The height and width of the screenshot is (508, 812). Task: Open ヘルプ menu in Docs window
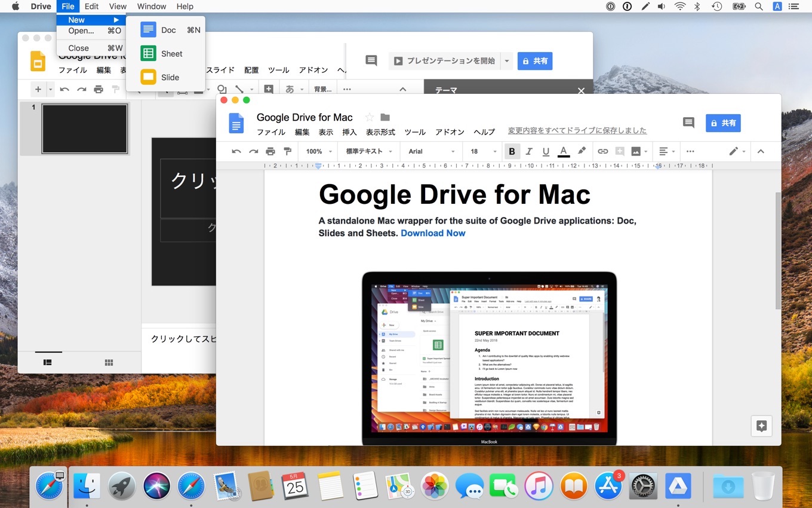click(484, 132)
